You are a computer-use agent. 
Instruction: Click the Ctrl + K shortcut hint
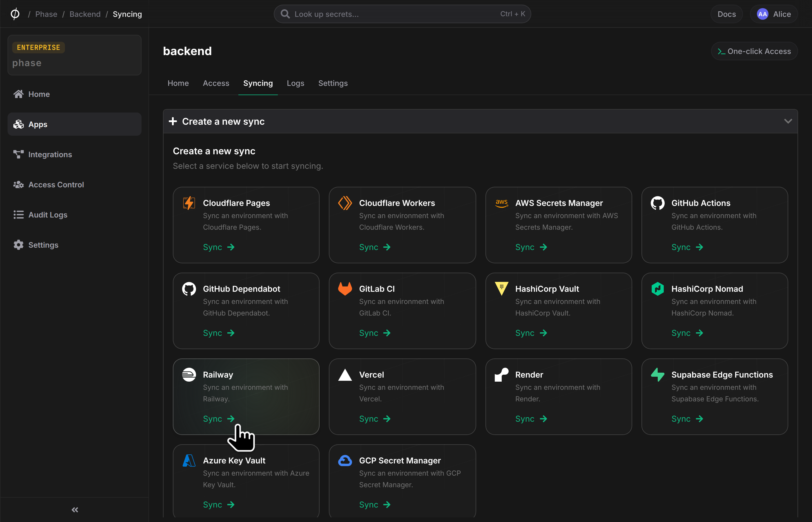(512, 14)
